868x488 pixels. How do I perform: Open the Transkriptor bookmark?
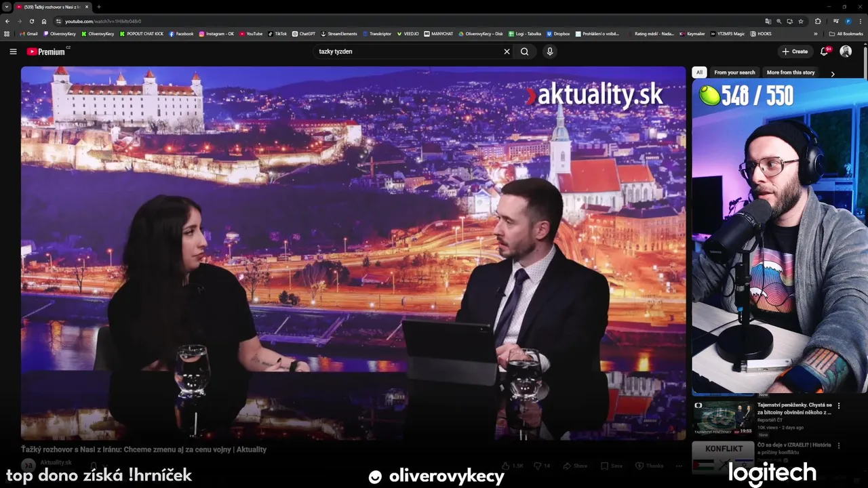click(x=377, y=33)
